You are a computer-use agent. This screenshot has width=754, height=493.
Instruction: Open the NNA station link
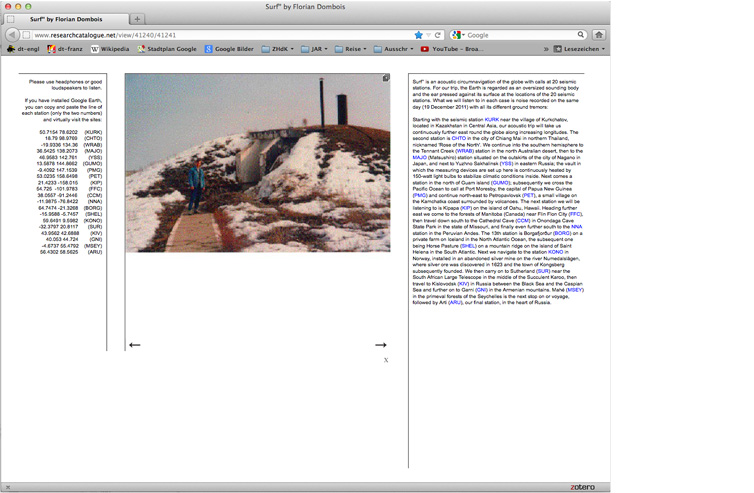coord(577,227)
